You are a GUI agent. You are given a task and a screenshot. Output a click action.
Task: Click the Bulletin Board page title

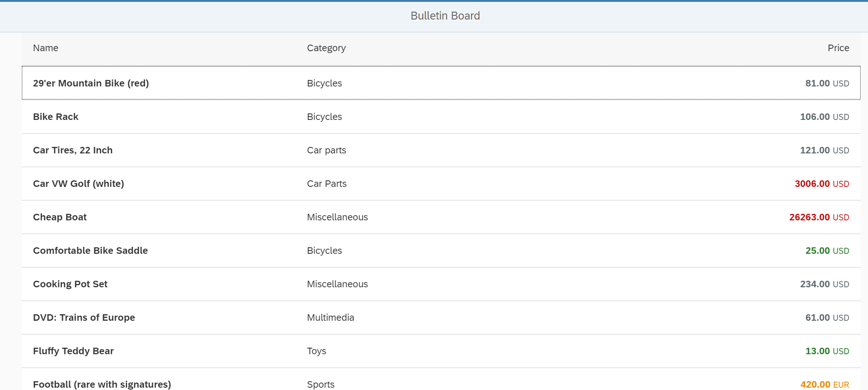445,16
